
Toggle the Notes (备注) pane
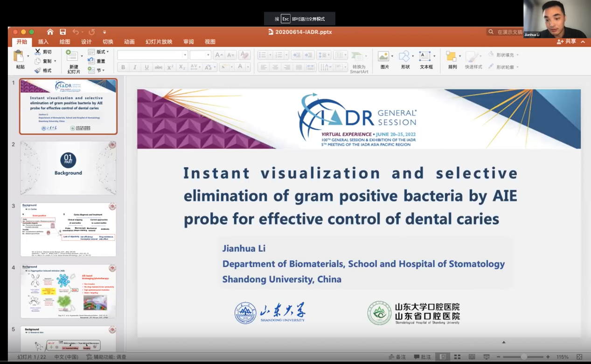coord(397,357)
